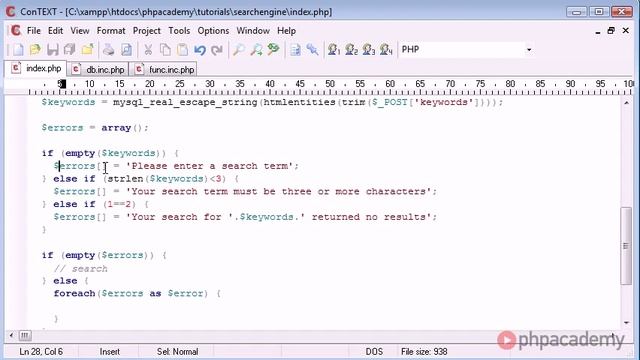Save the file with the floppy disk icon
This screenshot has height=360, width=640.
point(53,50)
